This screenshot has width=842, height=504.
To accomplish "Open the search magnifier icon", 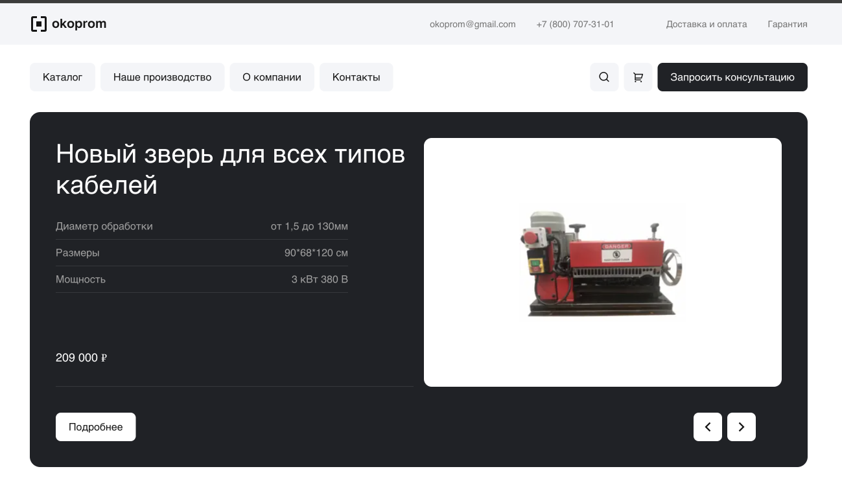I will click(x=604, y=77).
